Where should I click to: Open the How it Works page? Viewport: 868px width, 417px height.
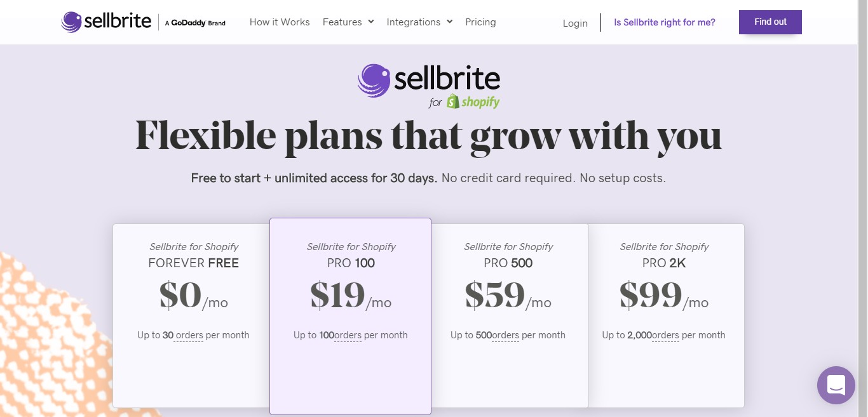[x=280, y=22]
